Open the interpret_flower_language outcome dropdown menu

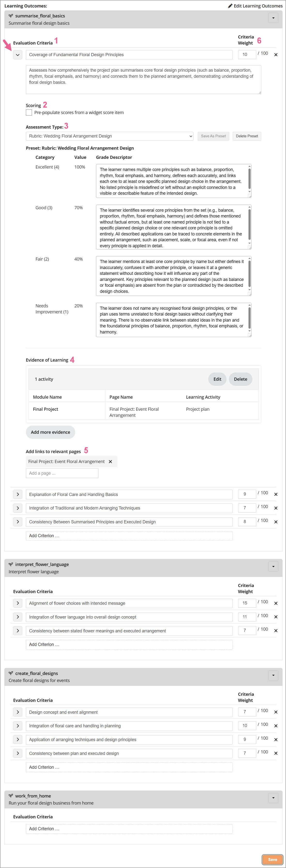click(273, 566)
